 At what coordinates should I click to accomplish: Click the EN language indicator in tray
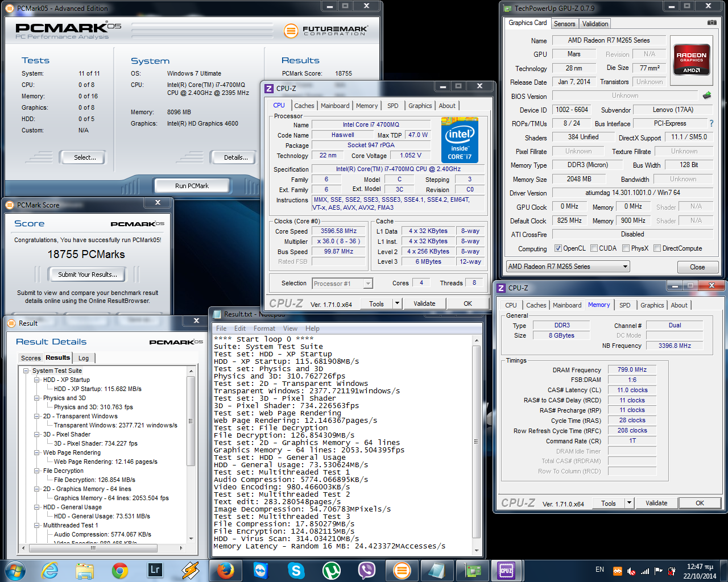(x=599, y=569)
